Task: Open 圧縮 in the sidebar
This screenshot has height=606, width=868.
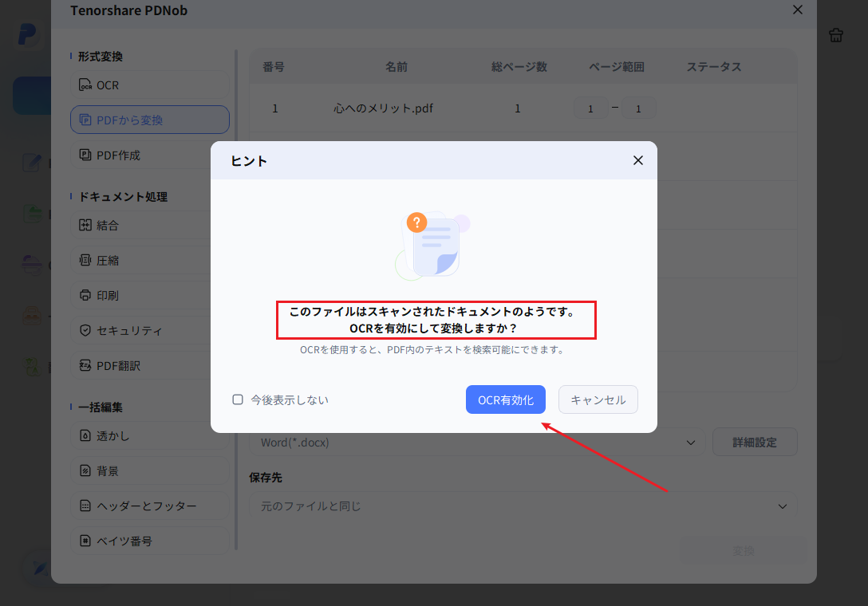Action: (x=150, y=260)
